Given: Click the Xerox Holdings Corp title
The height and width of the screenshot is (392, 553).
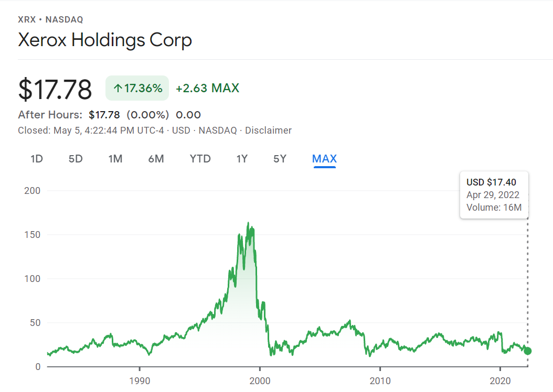Looking at the screenshot, I should [105, 40].
